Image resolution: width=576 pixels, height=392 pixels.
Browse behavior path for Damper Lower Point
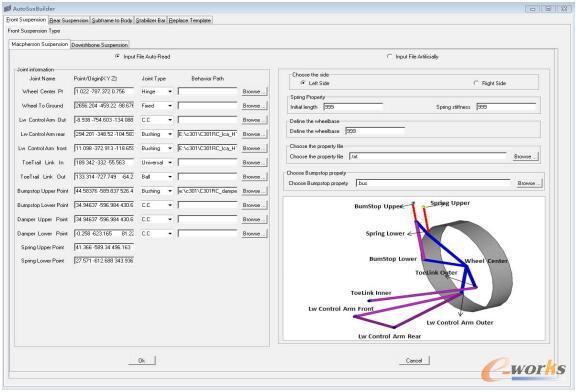[254, 234]
